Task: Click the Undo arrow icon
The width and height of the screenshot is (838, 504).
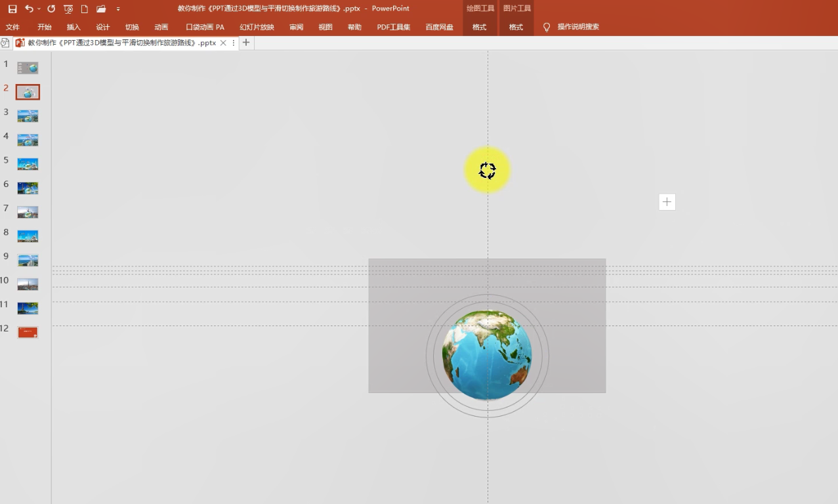Action: point(28,9)
